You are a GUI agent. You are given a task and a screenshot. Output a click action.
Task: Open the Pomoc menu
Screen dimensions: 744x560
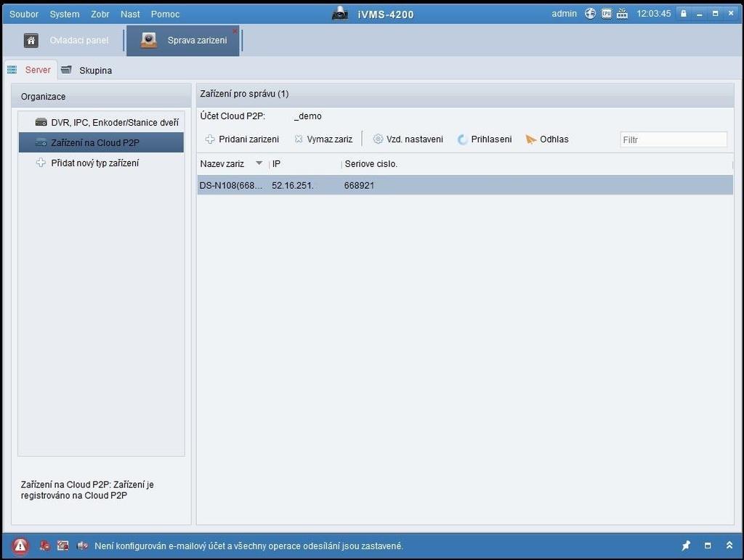click(165, 15)
